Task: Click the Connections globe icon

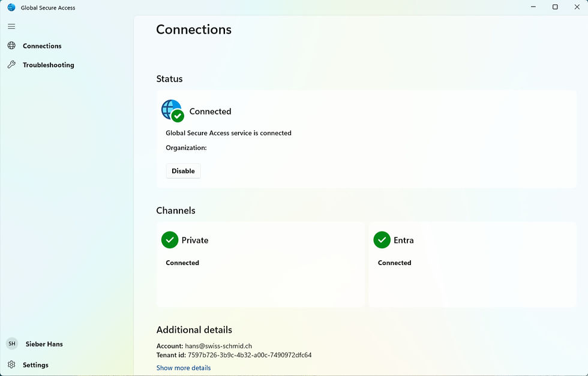Action: 11,46
